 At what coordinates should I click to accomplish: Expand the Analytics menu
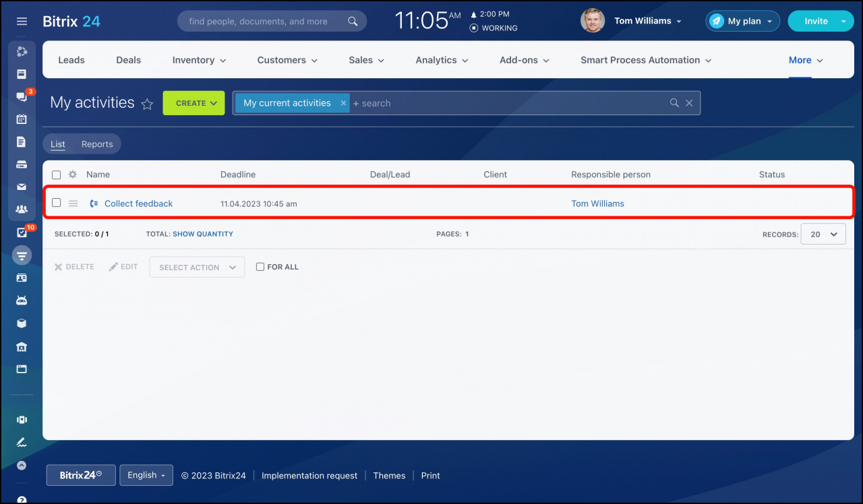pos(442,60)
